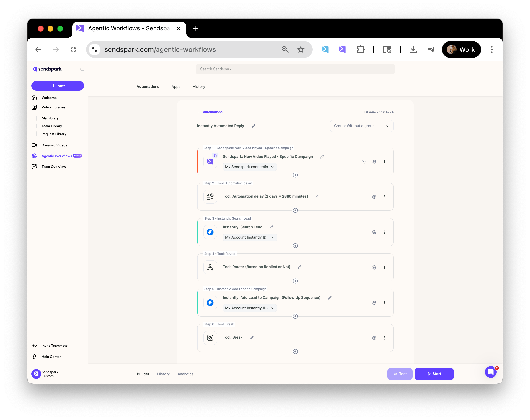
Task: Collapse the sidebar with the collapse icon
Action: pos(82,69)
